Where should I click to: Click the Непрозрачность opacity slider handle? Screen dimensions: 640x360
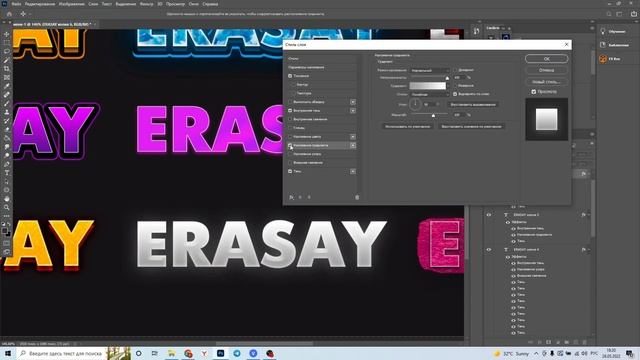coord(447,78)
